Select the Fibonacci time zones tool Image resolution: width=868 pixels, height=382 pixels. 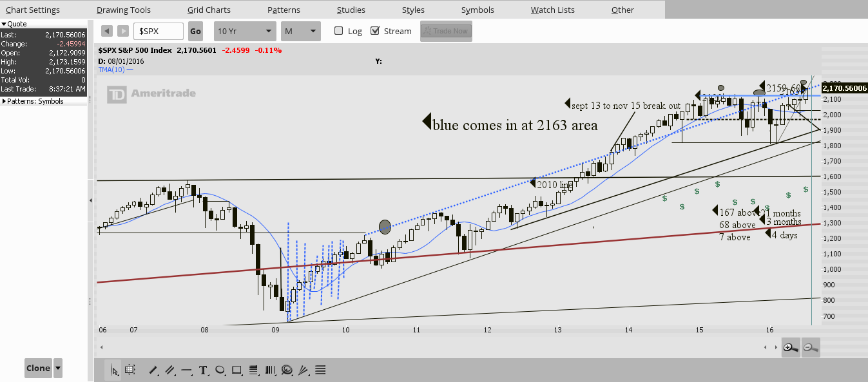click(x=270, y=370)
